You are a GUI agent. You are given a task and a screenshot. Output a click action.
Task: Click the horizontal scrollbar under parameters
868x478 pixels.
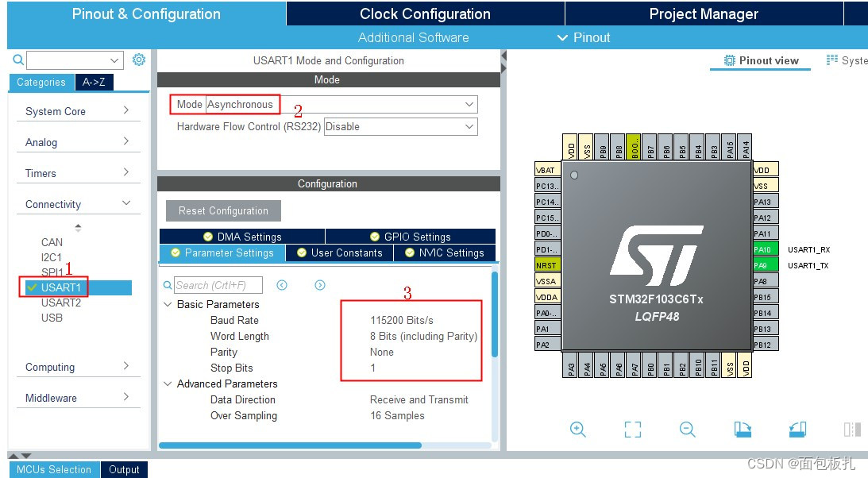(290, 445)
